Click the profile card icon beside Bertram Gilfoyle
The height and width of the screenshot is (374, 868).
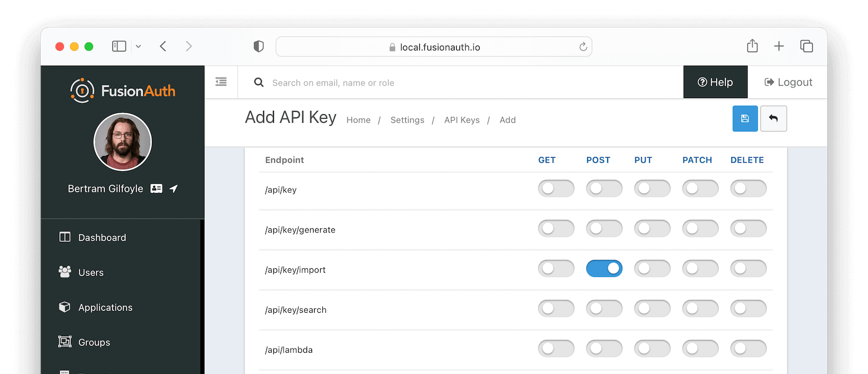pos(156,189)
